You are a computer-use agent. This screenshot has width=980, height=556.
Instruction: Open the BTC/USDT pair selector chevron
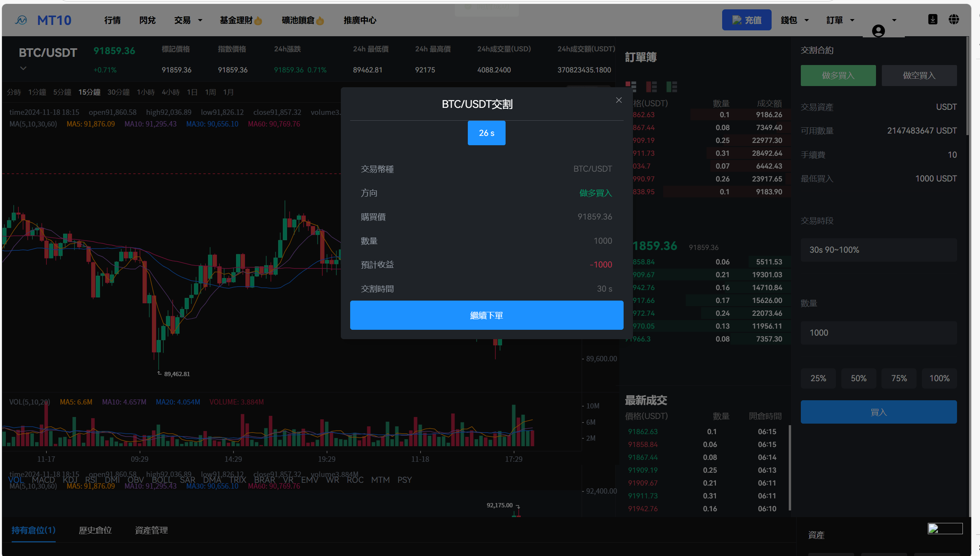click(23, 68)
